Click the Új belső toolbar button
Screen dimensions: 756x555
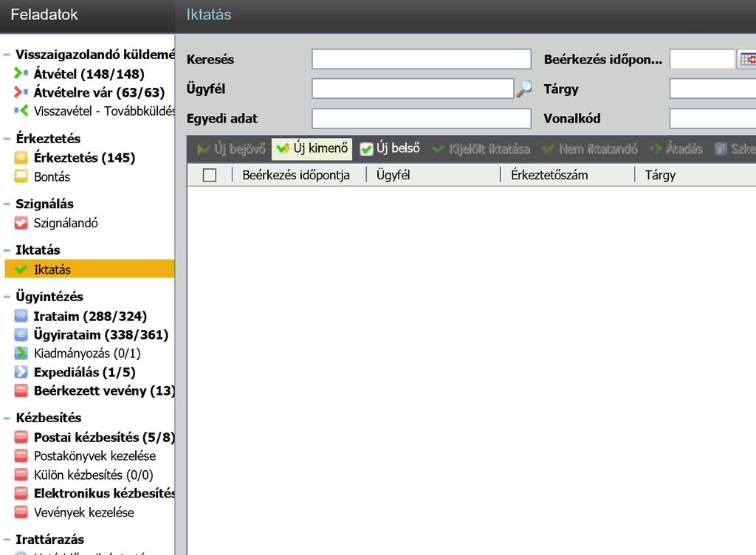[x=390, y=149]
